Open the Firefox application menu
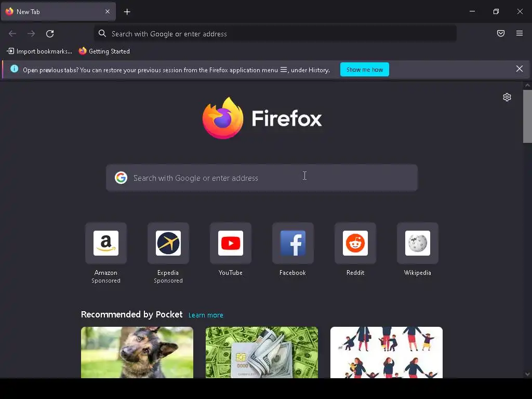 520,33
